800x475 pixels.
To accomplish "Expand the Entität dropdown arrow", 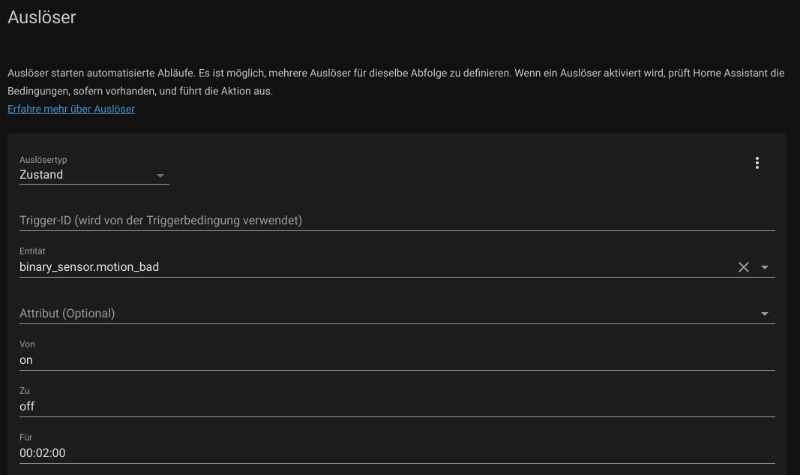I will pos(765,267).
